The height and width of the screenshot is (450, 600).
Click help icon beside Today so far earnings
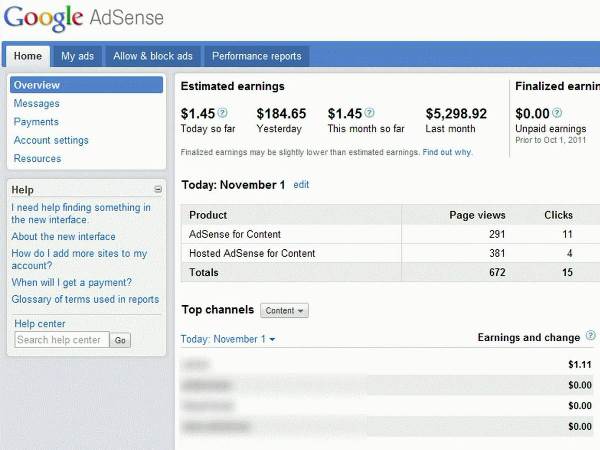pos(222,113)
